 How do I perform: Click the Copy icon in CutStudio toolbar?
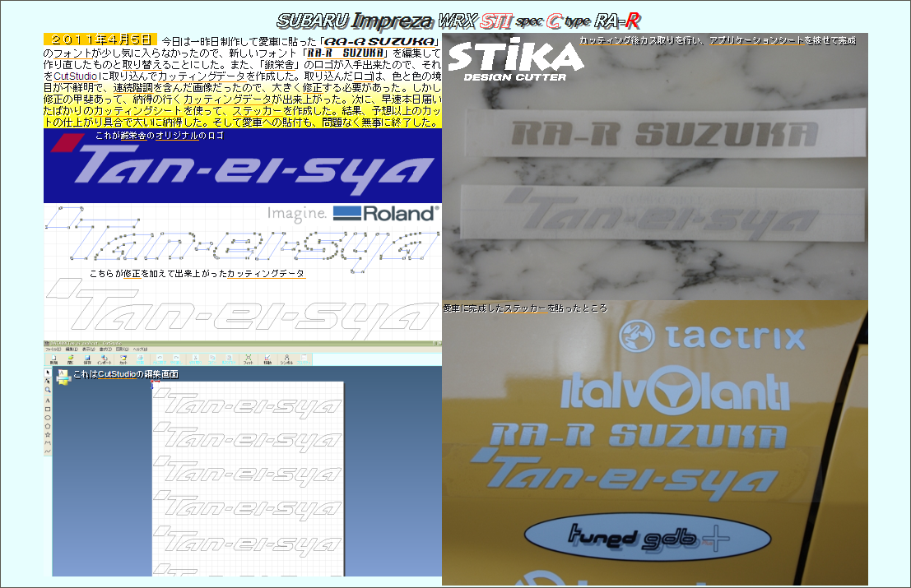coord(212,359)
